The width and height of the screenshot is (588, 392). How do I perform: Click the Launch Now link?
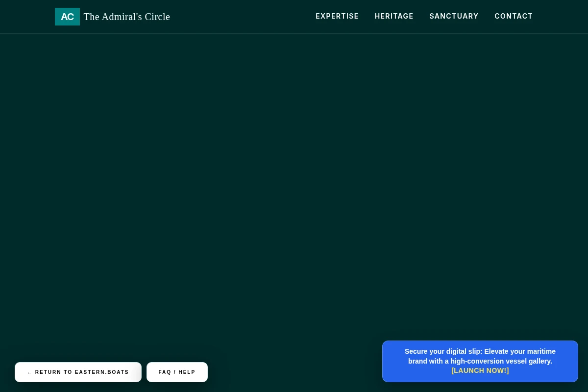pos(480,371)
